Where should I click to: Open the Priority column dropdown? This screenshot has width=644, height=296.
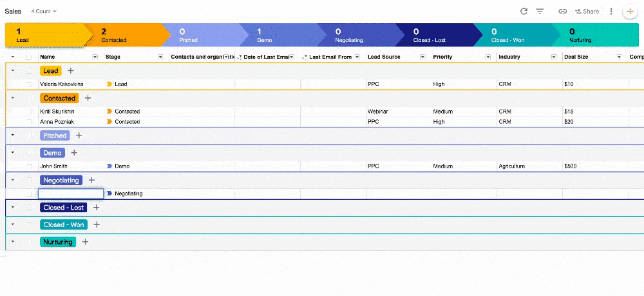(x=488, y=57)
